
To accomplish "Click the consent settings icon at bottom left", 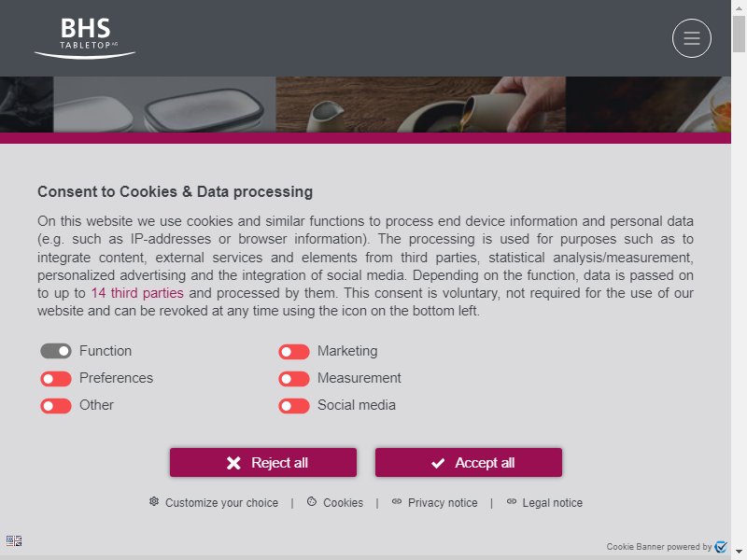I will pos(14,540).
